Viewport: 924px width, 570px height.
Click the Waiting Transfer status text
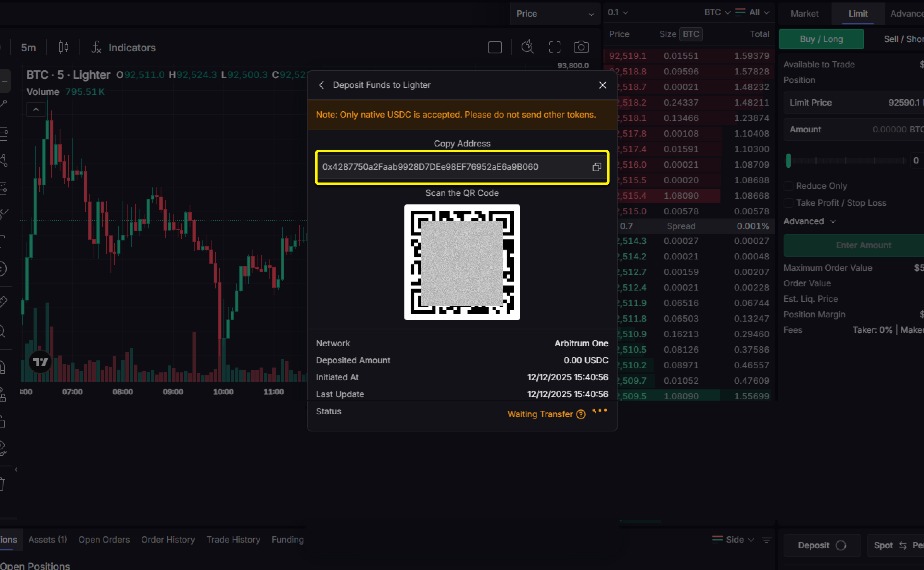click(x=540, y=414)
